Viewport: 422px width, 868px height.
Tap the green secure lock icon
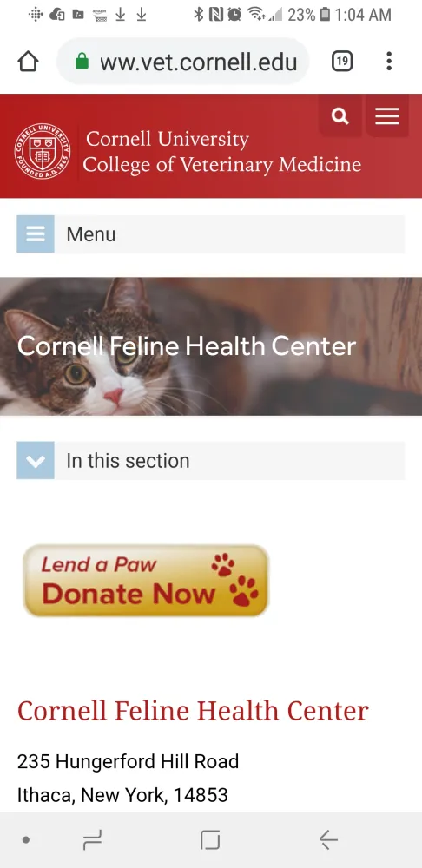pos(82,62)
